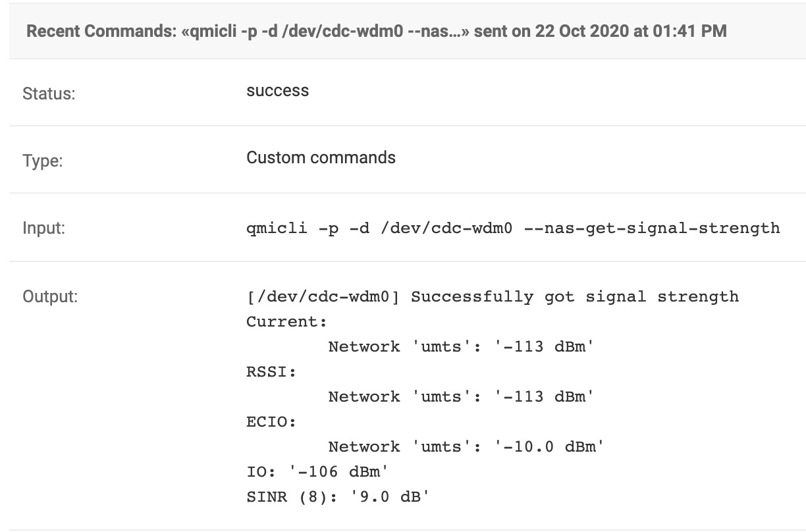This screenshot has width=806, height=532.
Task: Click the '-10.0 dBm' ECIO network line
Action: (x=466, y=447)
